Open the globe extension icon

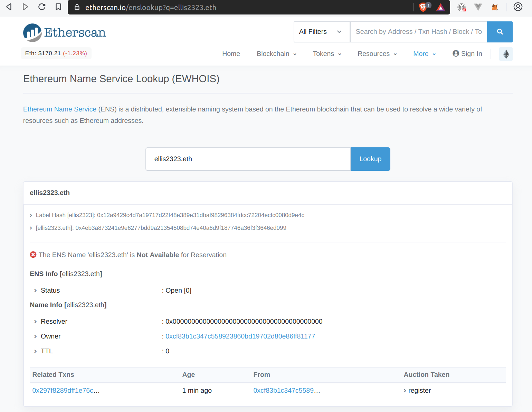pos(462,7)
